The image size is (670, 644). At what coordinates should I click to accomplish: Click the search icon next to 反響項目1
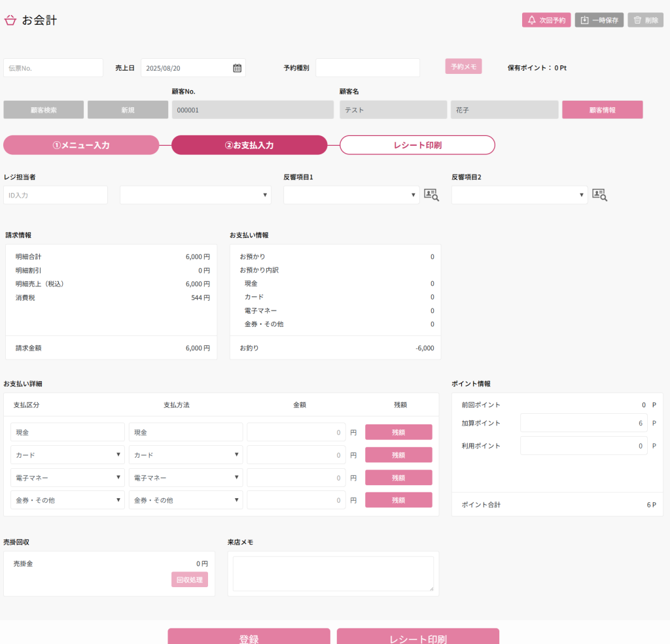click(431, 194)
